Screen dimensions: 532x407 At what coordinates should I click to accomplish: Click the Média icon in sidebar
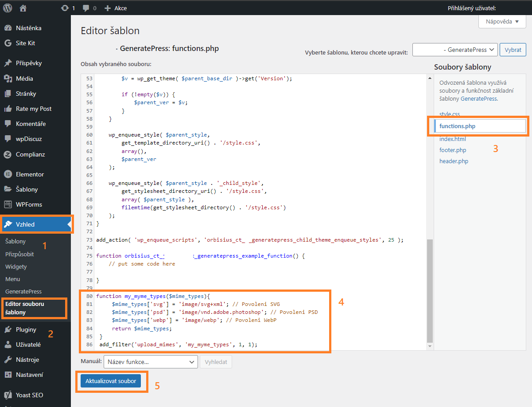tap(8, 78)
